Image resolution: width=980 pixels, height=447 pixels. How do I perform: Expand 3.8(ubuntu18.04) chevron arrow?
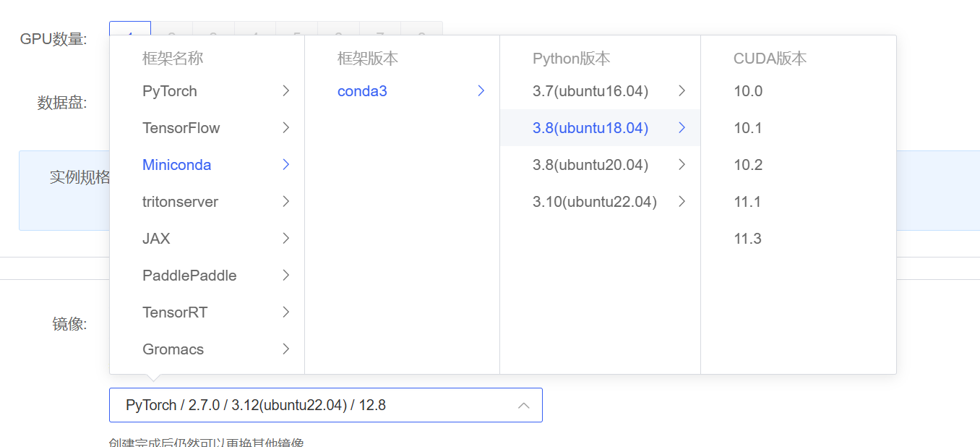tap(682, 128)
